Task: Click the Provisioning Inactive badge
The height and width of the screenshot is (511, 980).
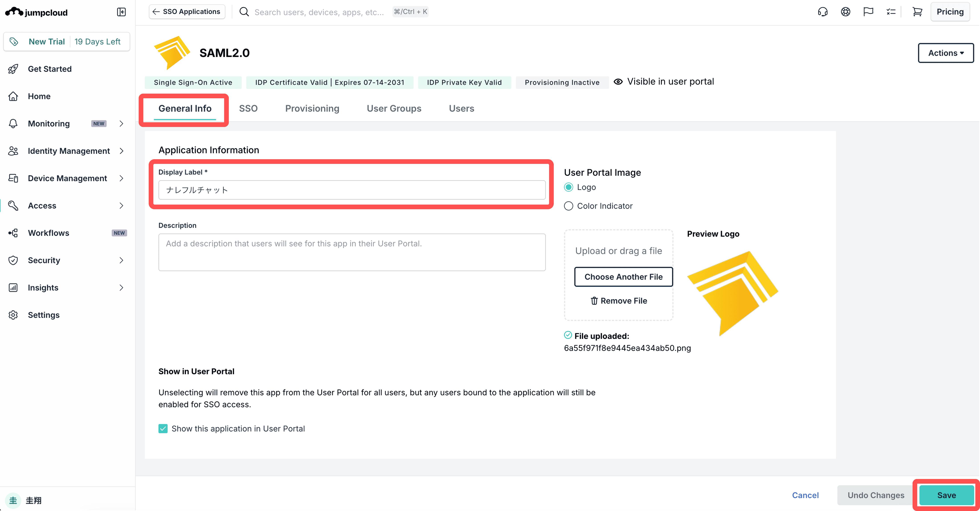Action: 562,82
